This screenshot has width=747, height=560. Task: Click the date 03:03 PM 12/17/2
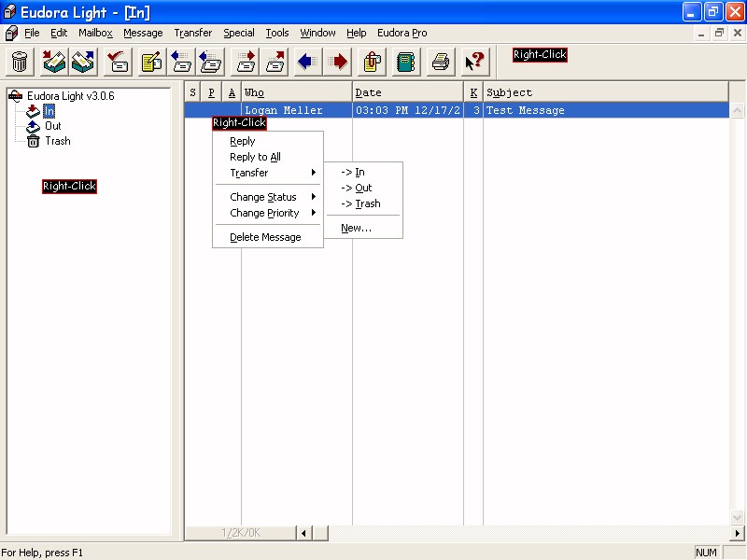click(x=408, y=110)
